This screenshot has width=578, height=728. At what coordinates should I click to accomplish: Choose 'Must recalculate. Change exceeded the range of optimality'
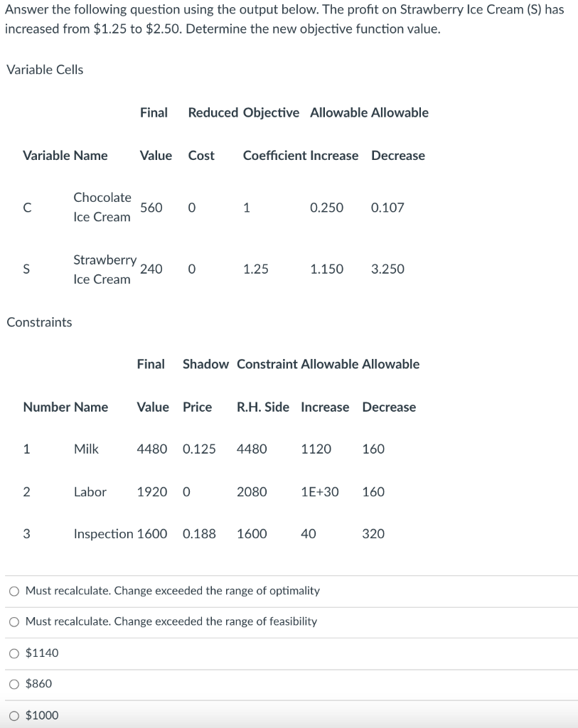click(x=14, y=591)
